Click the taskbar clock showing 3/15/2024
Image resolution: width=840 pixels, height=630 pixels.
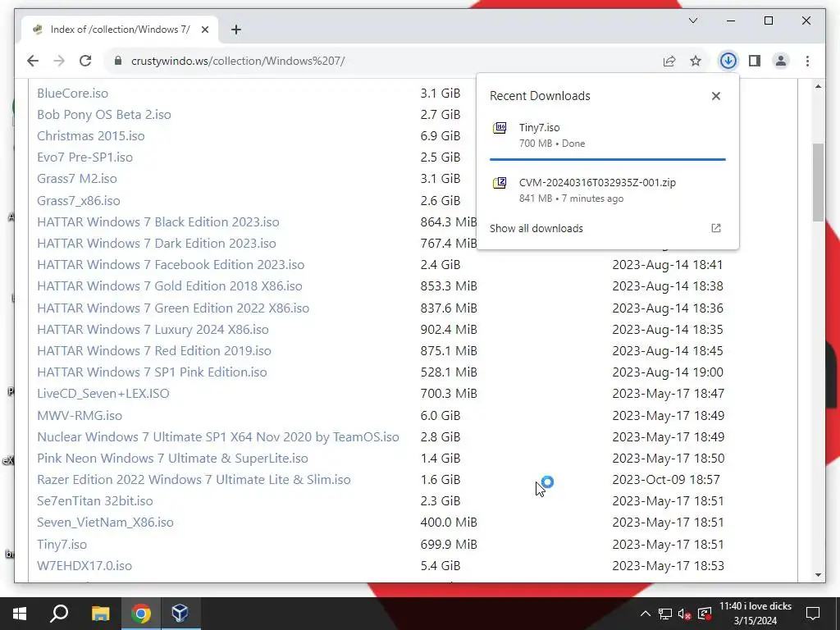coord(756,614)
